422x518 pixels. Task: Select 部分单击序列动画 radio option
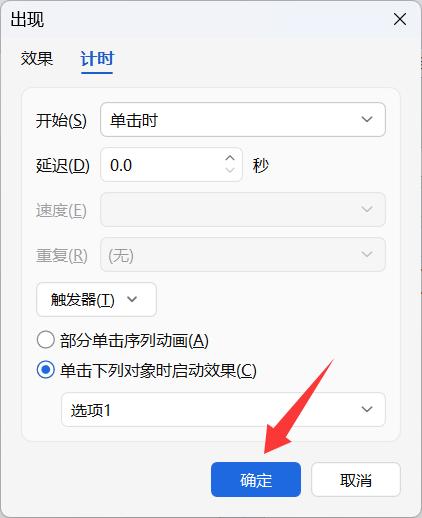coord(46,340)
